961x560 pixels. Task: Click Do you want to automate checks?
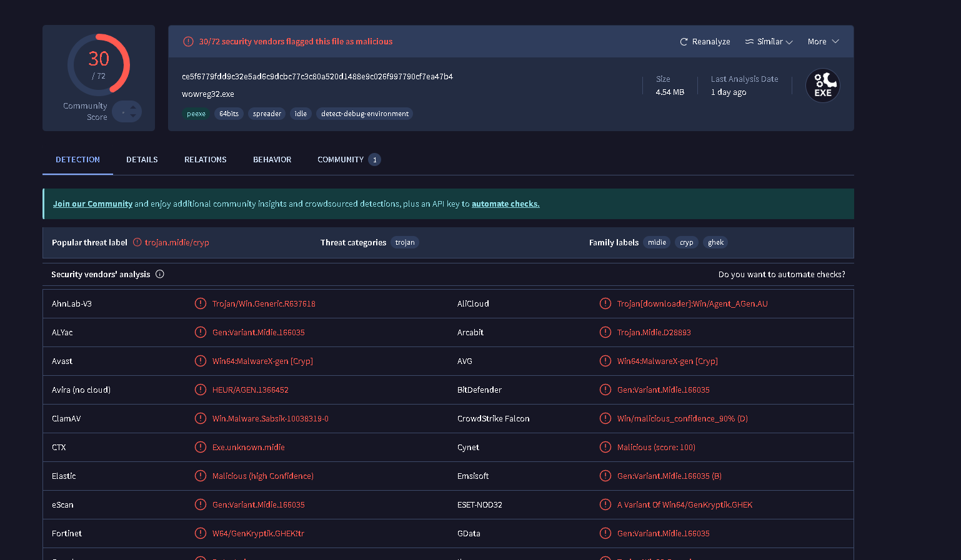782,275
